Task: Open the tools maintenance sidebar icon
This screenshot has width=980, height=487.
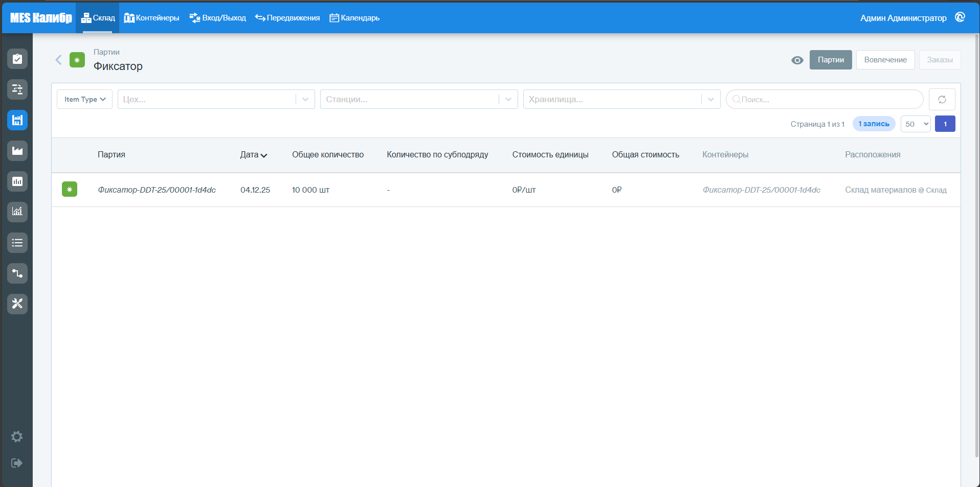Action: point(17,304)
